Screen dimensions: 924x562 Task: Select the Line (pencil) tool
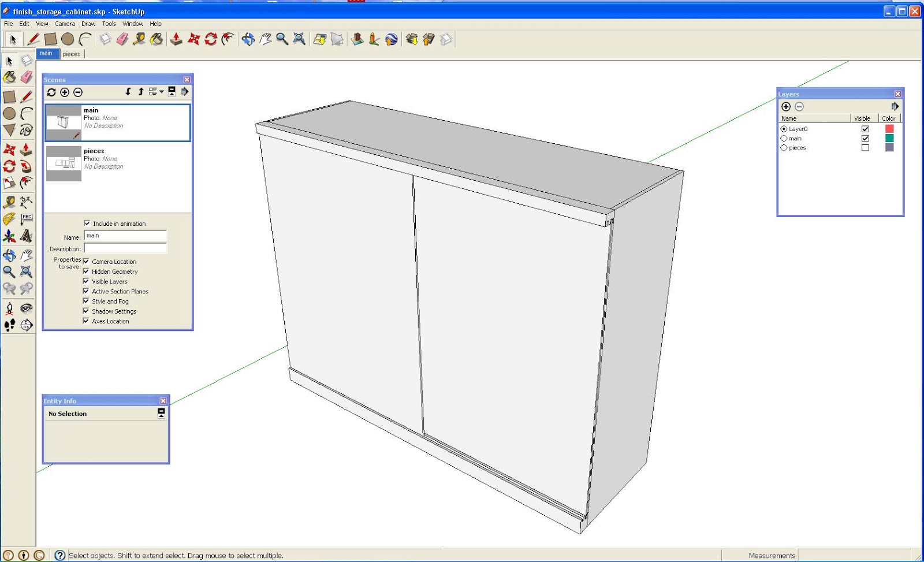pos(33,39)
